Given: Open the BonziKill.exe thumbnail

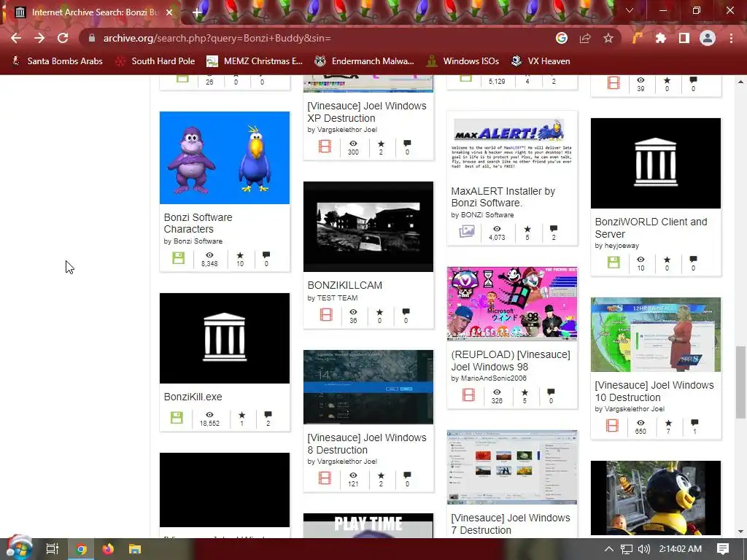Looking at the screenshot, I should click(225, 338).
